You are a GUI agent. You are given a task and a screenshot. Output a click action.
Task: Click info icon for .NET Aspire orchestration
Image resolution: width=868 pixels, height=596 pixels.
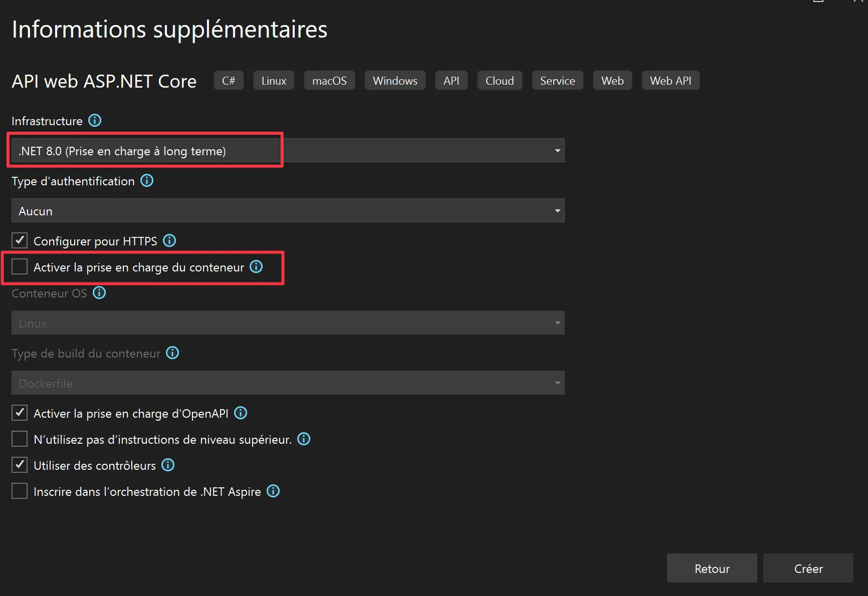pos(273,491)
